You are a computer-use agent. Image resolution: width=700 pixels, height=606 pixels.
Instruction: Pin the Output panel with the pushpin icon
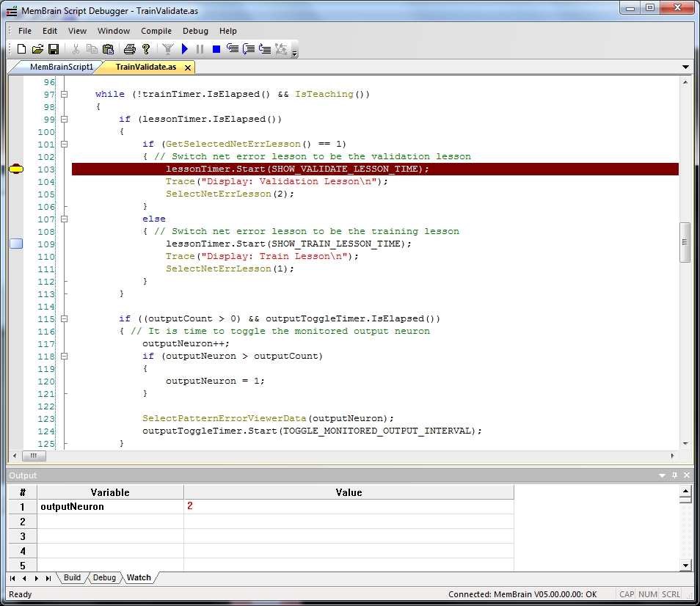tap(675, 475)
